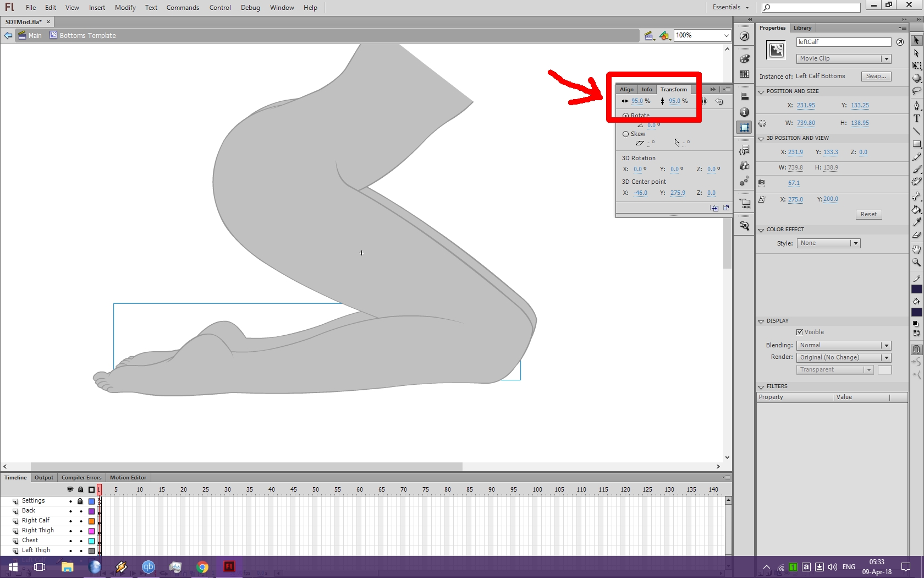Screen dimensions: 924x578
Task: Choose the Eraser tool
Action: tap(916, 235)
